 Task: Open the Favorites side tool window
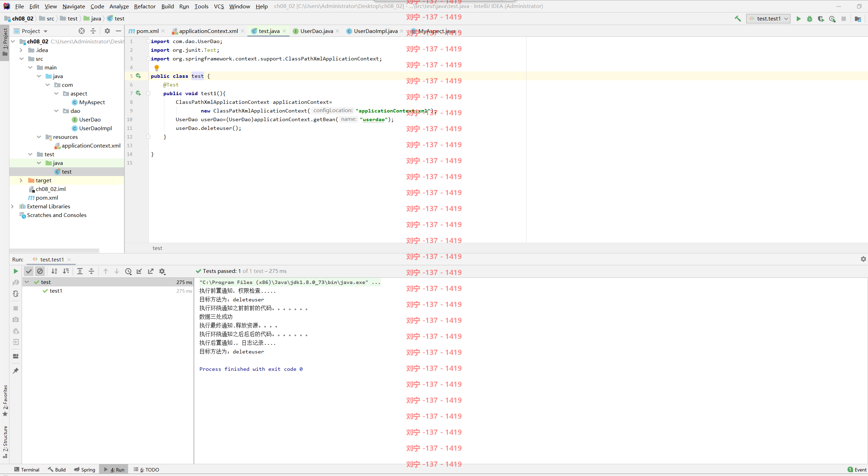point(5,401)
